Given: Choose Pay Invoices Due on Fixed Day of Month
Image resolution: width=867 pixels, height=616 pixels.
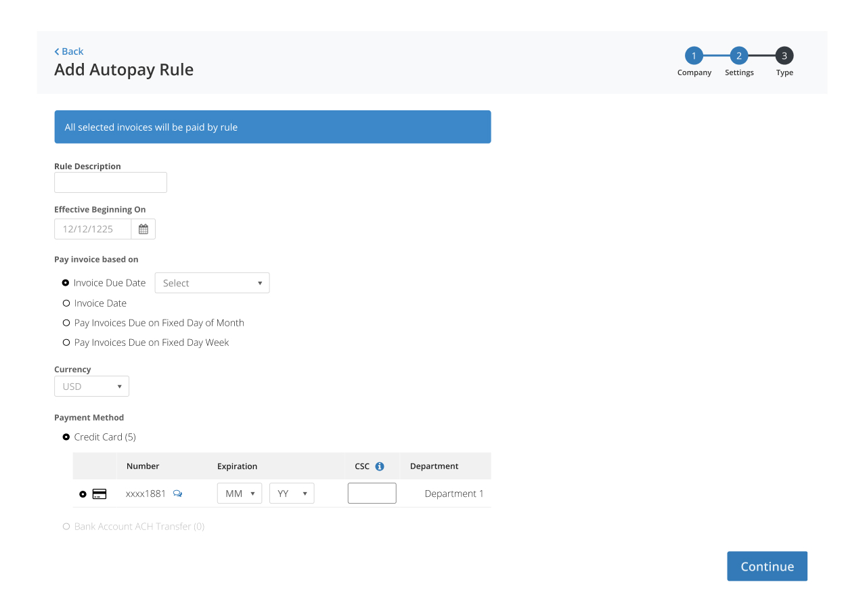Looking at the screenshot, I should 66,323.
